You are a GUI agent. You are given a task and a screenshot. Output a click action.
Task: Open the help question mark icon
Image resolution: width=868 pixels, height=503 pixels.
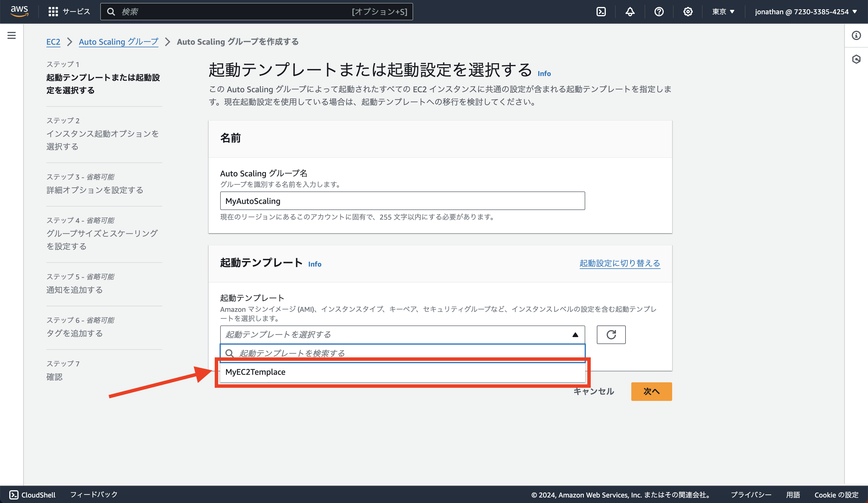659,11
